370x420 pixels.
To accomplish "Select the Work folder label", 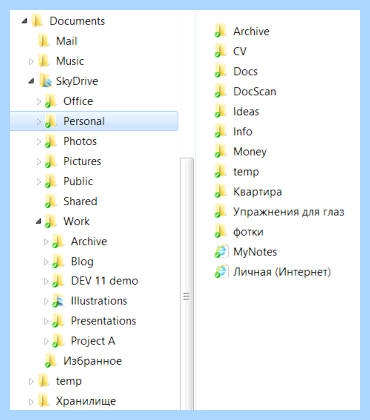I will 76,221.
